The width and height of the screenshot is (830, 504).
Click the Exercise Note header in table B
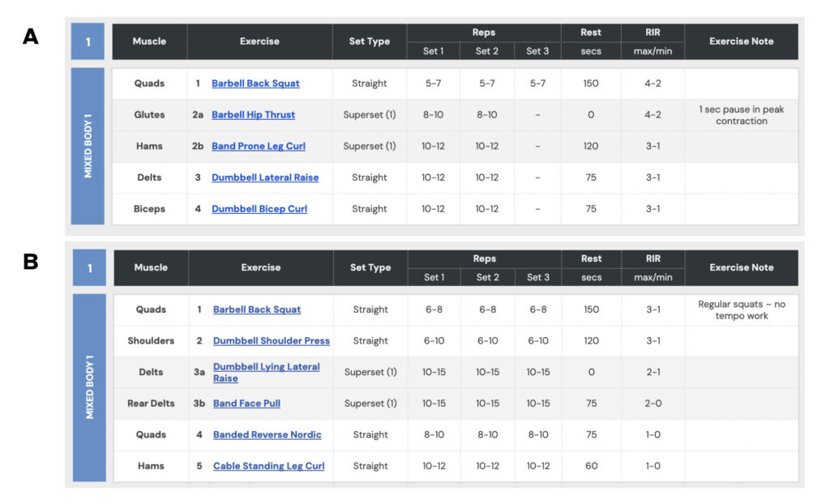tap(741, 267)
